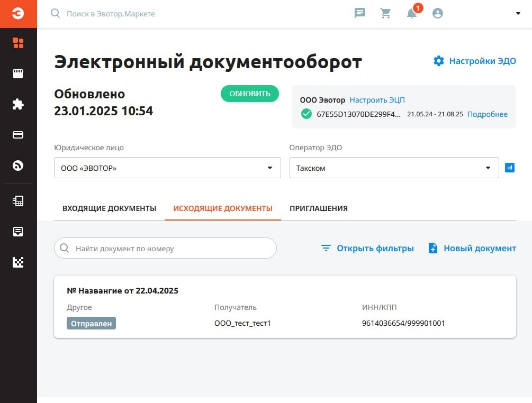Open the QR marking code sidebar icon
This screenshot has height=403, width=532.
(18, 262)
